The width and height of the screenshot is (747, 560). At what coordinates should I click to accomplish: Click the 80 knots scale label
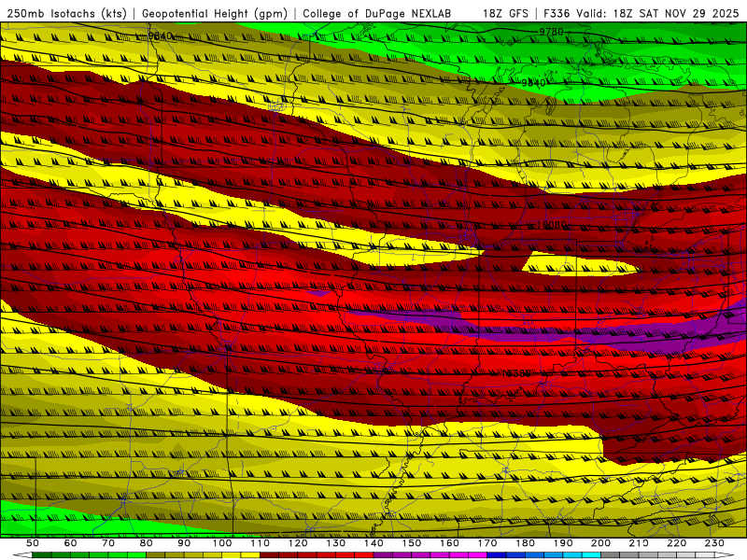(x=147, y=543)
